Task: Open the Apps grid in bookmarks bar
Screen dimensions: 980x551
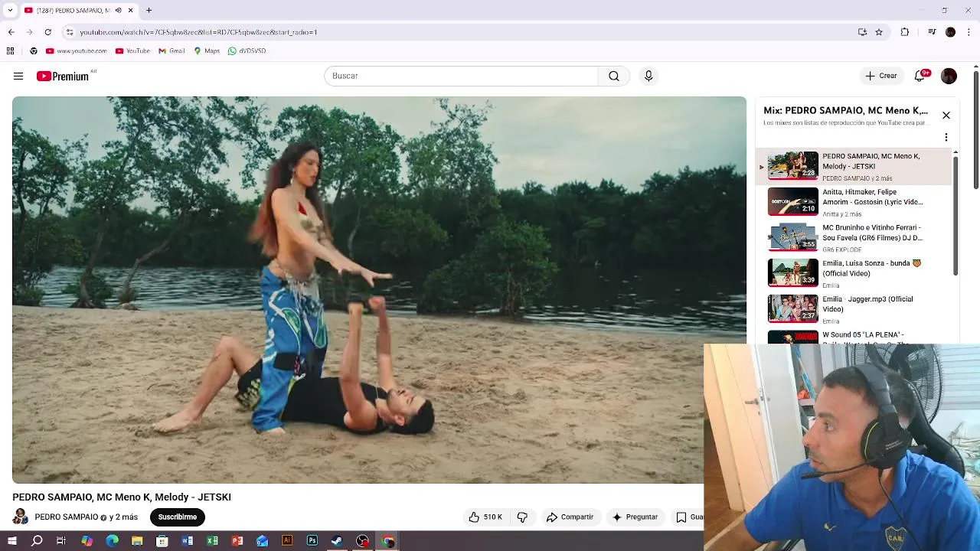Action: click(10, 51)
